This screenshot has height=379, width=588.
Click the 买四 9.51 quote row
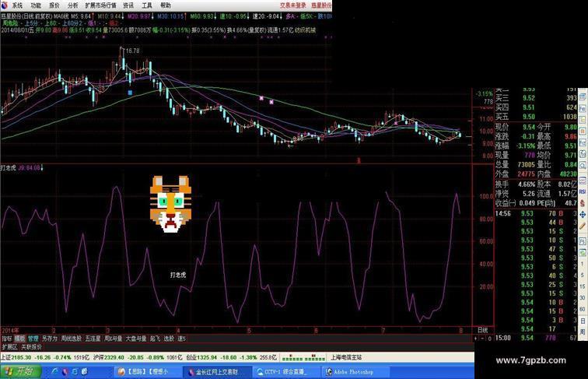tap(536, 107)
